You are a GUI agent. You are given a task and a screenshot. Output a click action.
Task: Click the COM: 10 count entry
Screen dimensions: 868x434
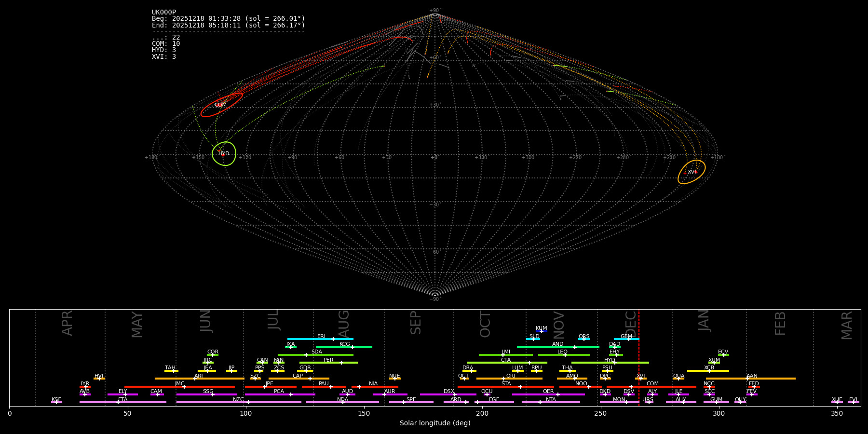pos(166,44)
